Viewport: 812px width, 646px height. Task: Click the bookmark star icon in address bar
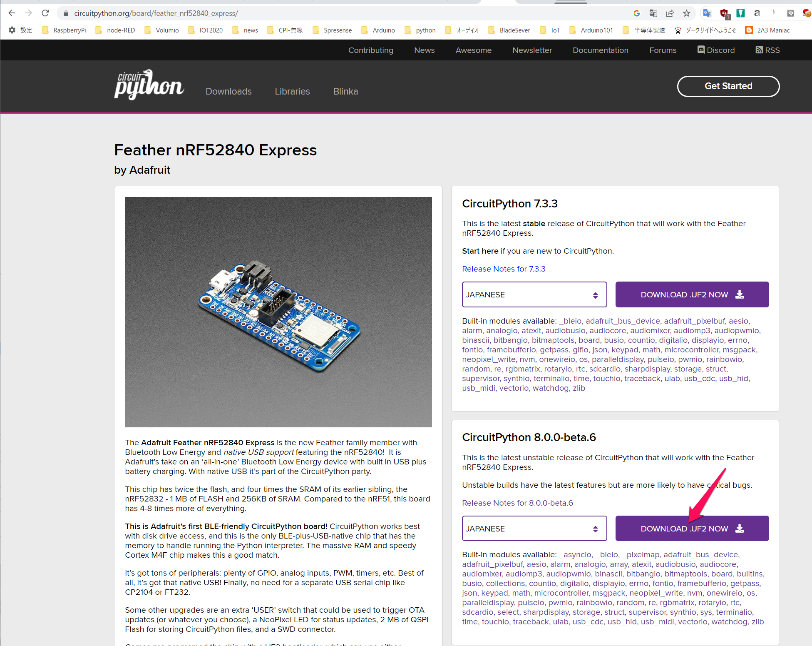point(687,13)
